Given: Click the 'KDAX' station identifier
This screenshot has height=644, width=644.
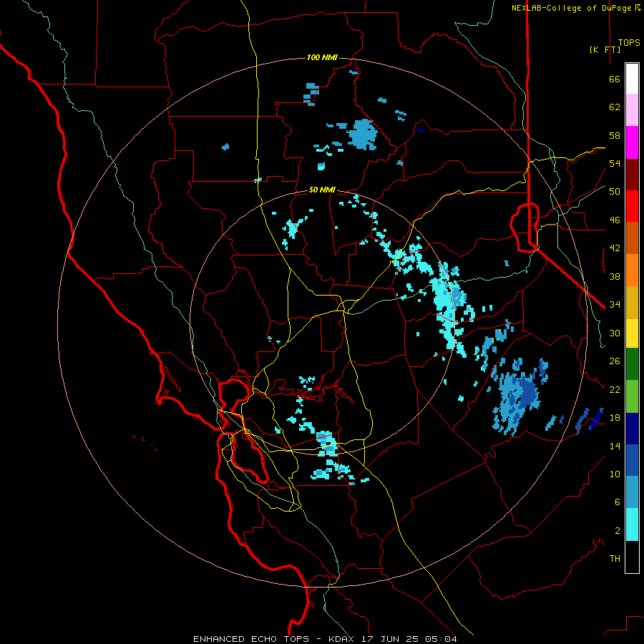Looking at the screenshot, I should [x=343, y=639].
